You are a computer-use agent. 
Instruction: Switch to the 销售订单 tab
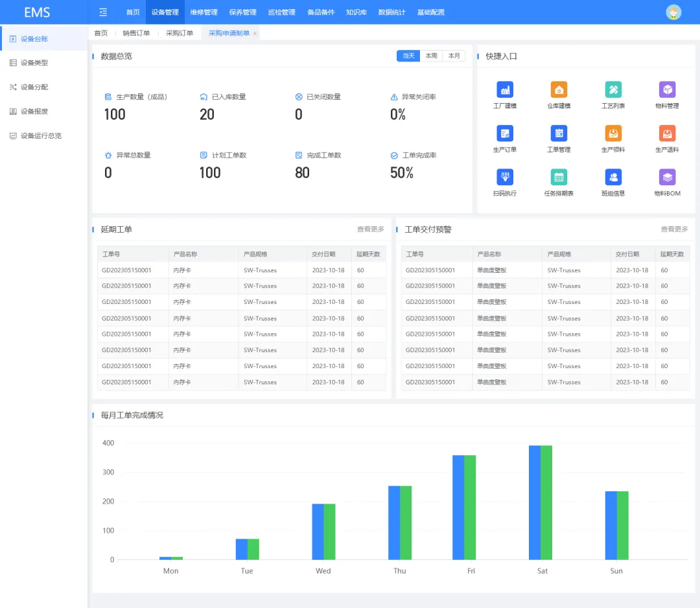(x=136, y=33)
